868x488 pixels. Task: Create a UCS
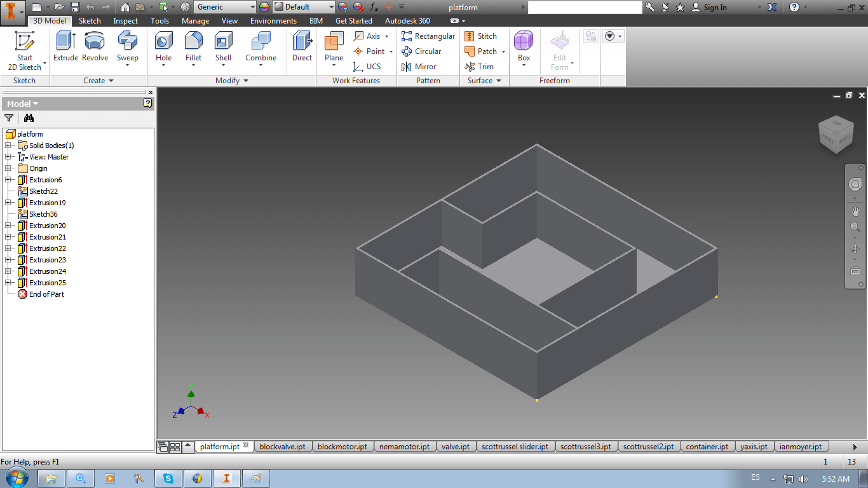tap(367, 67)
